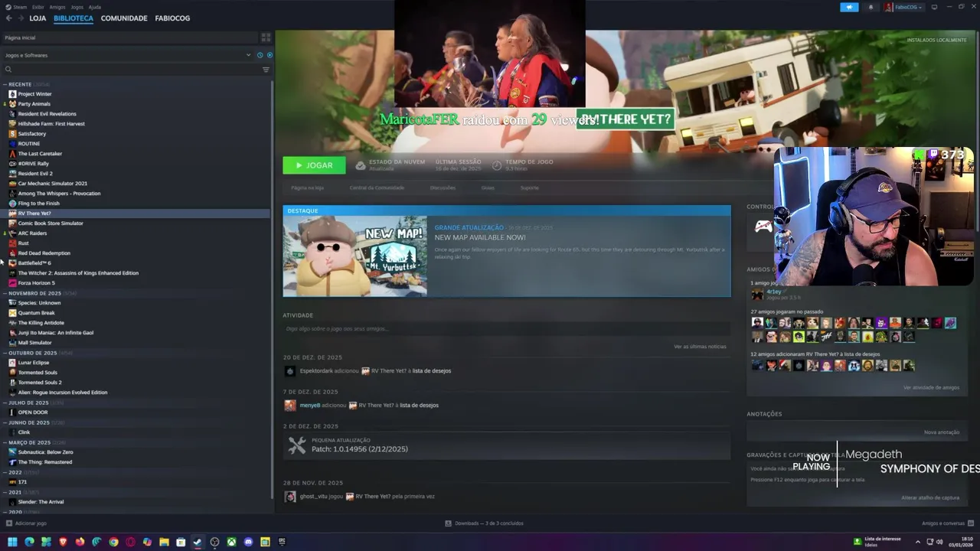980x551 pixels.
Task: Go to the LOJA tab
Action: click(x=38, y=18)
